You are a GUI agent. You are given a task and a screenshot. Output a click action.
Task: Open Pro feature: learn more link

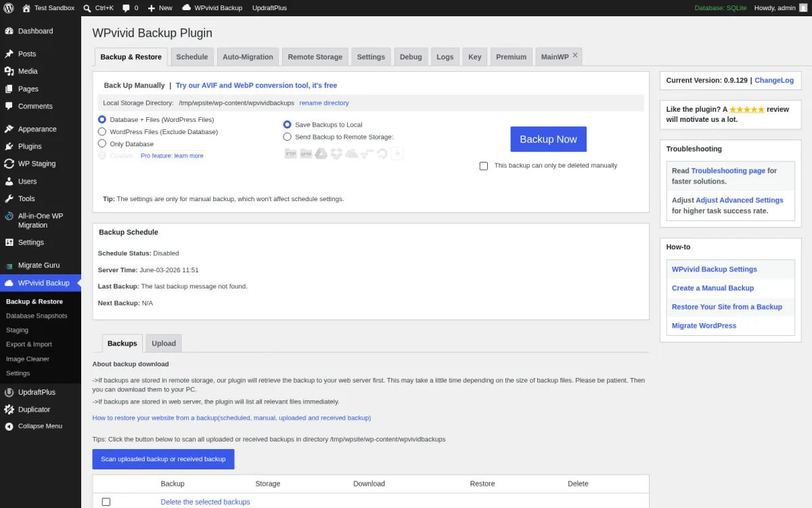pos(172,156)
